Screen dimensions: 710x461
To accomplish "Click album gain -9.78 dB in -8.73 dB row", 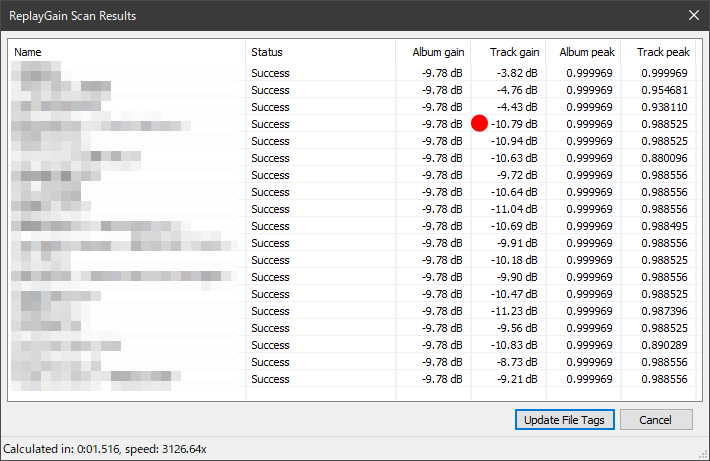I will 442,362.
